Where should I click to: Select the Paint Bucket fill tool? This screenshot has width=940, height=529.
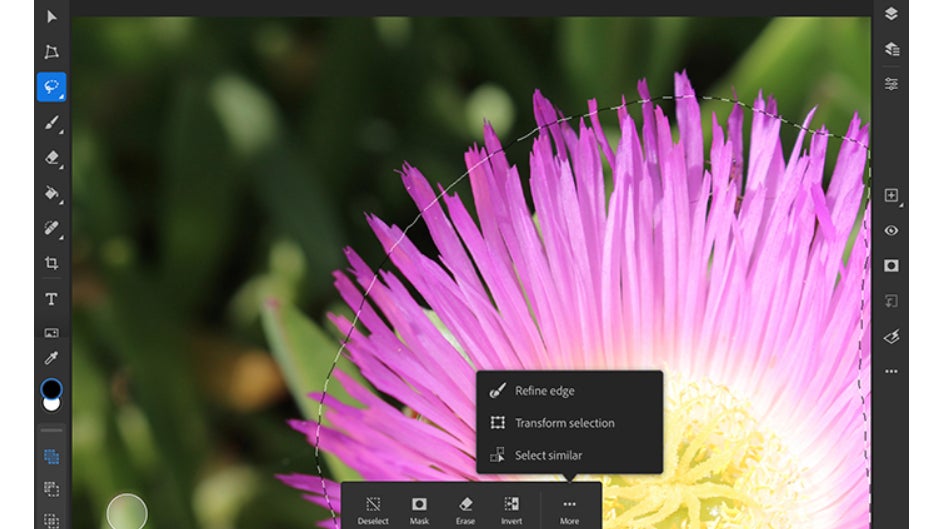click(52, 193)
